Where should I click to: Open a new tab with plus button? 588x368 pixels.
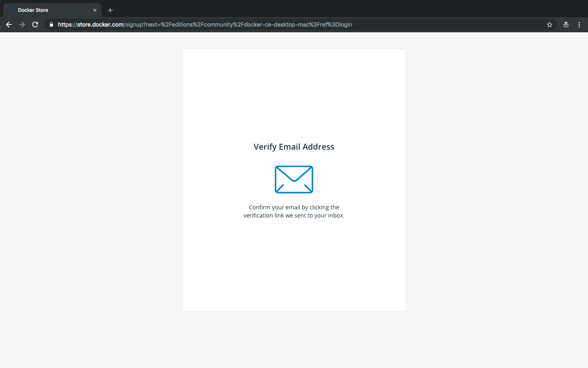110,10
